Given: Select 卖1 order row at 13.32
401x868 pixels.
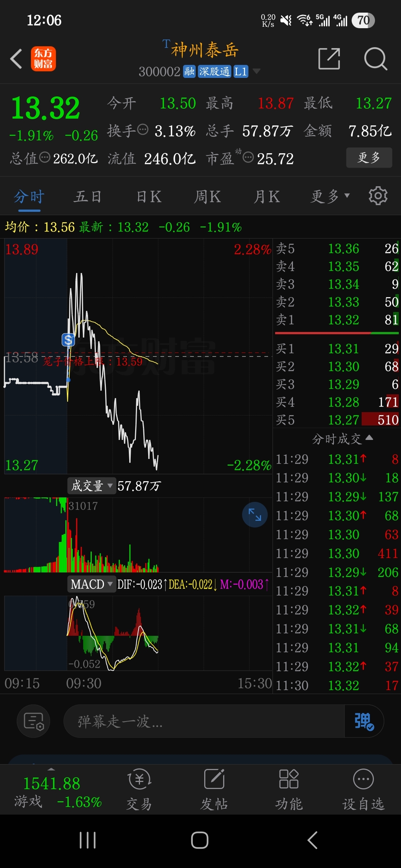Looking at the screenshot, I should point(337,319).
